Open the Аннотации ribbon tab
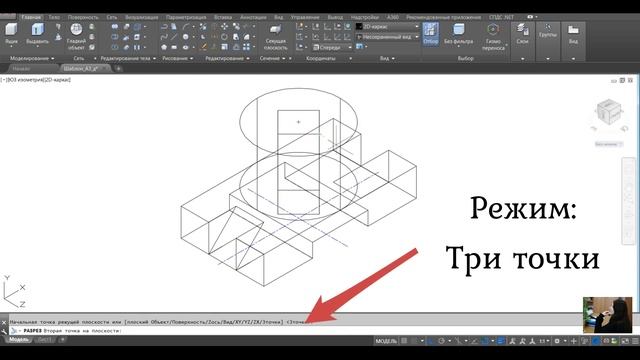 pos(253,17)
